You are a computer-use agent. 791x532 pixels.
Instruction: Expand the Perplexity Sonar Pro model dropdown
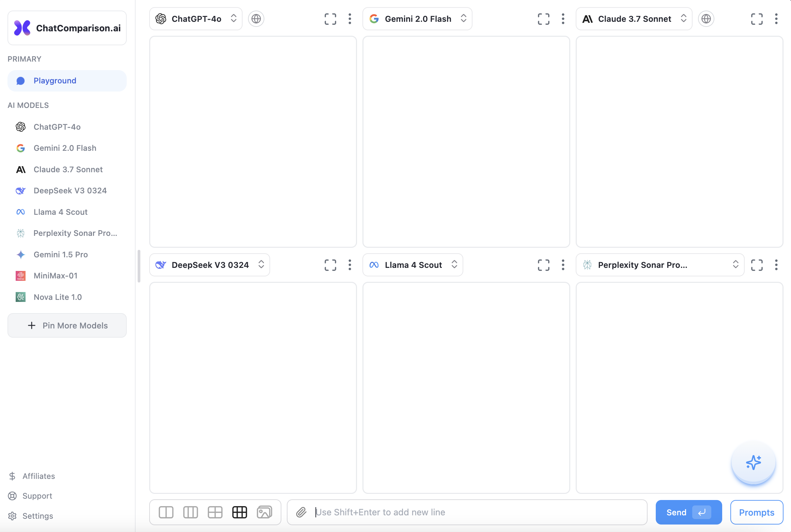[660, 265]
